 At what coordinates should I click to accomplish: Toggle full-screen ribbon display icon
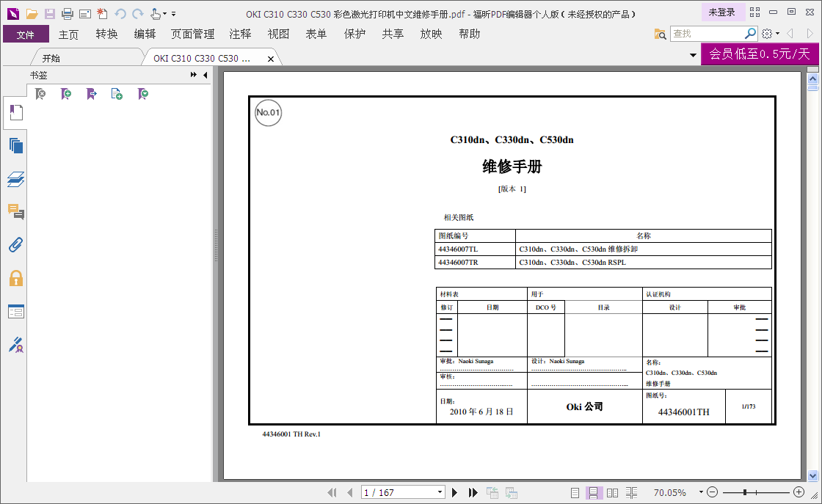tap(755, 12)
